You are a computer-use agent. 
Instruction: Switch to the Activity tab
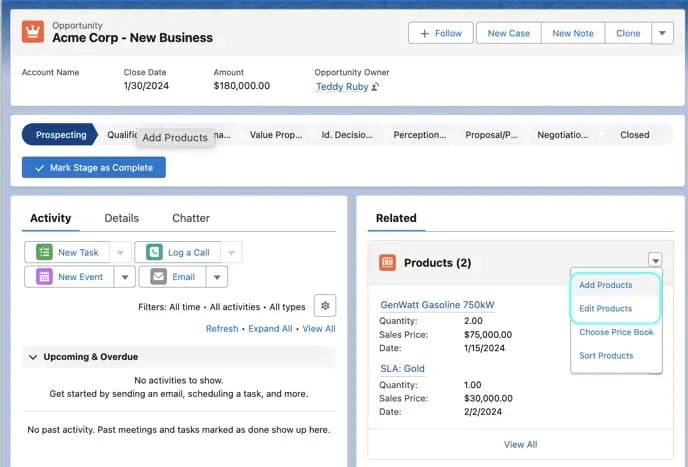pos(50,218)
